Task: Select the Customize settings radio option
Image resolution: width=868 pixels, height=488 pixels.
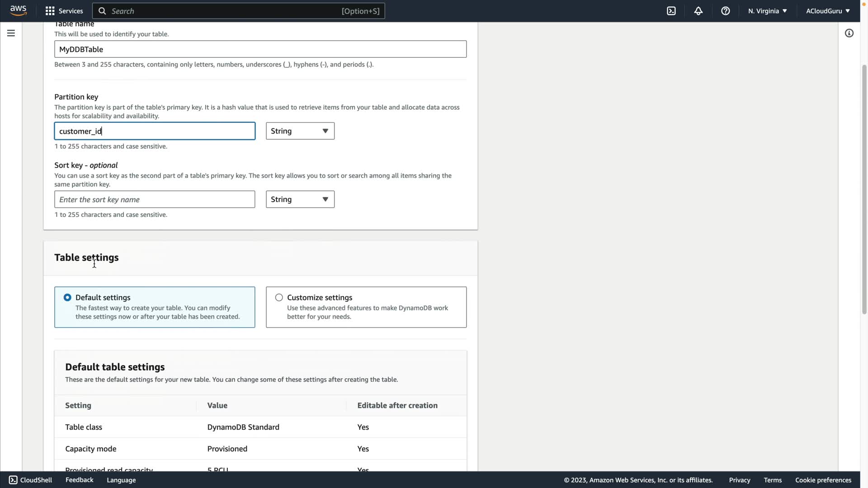Action: (279, 297)
